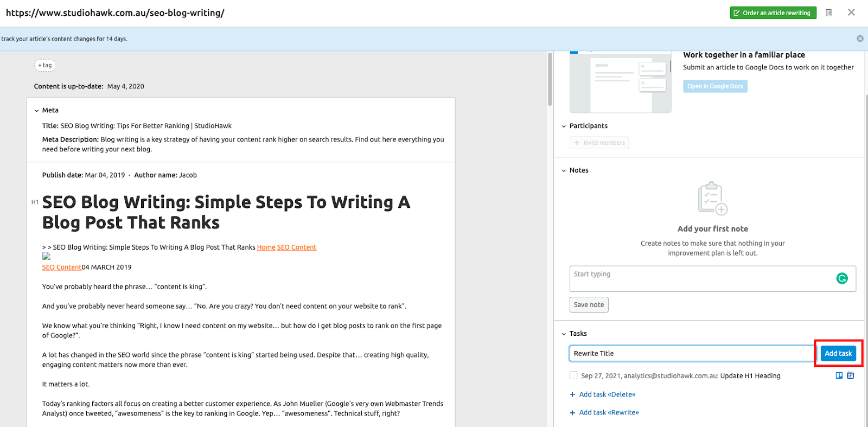This screenshot has height=427, width=868.
Task: Click Invite members button
Action: coord(599,143)
